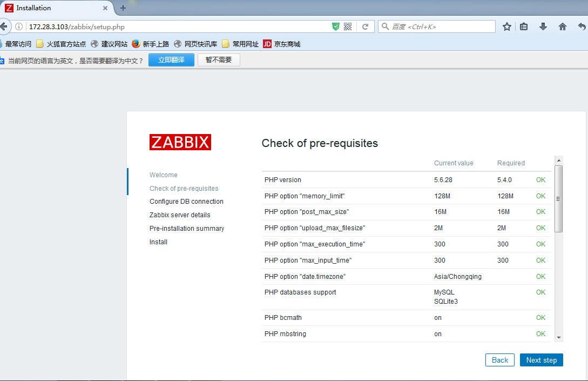
Task: Click the 'SQLite3' database support value
Action: (x=446, y=302)
